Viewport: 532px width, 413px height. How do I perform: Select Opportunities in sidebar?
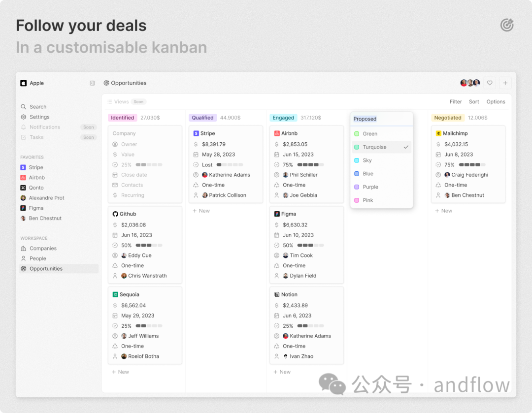click(x=46, y=269)
